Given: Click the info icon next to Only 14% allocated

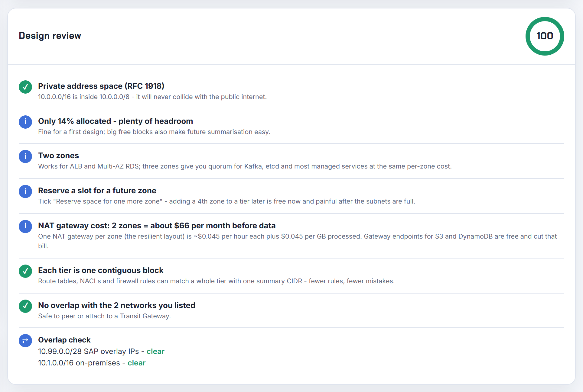Looking at the screenshot, I should [x=25, y=122].
